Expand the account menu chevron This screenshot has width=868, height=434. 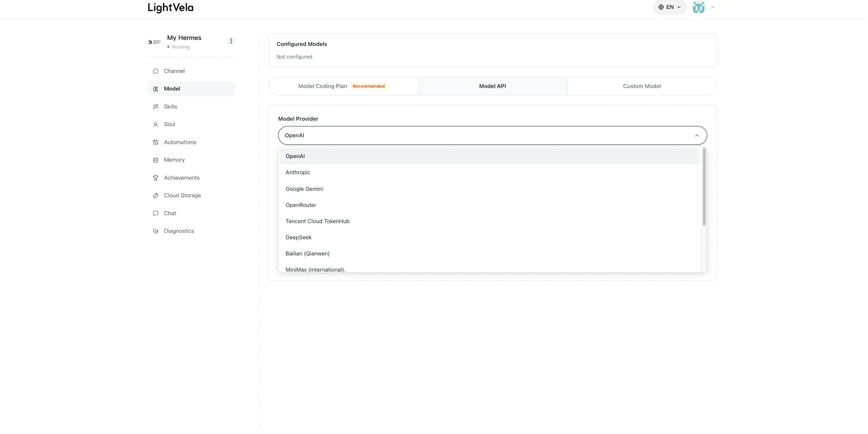coord(713,7)
